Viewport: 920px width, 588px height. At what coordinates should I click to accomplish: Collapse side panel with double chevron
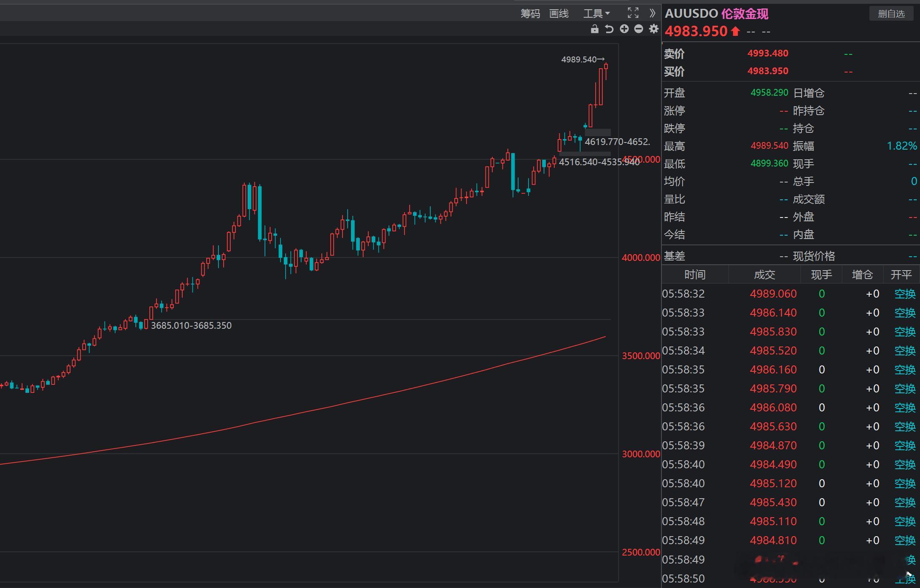[x=652, y=13]
